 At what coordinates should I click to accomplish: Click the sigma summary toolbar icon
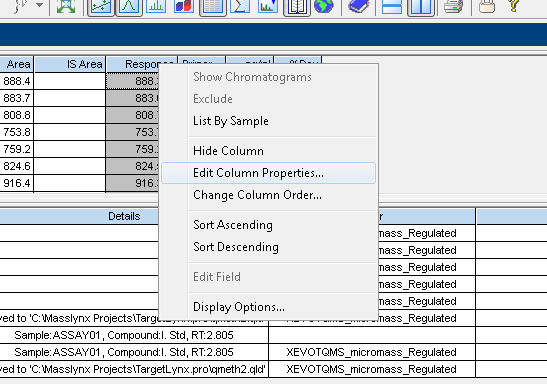click(x=240, y=6)
